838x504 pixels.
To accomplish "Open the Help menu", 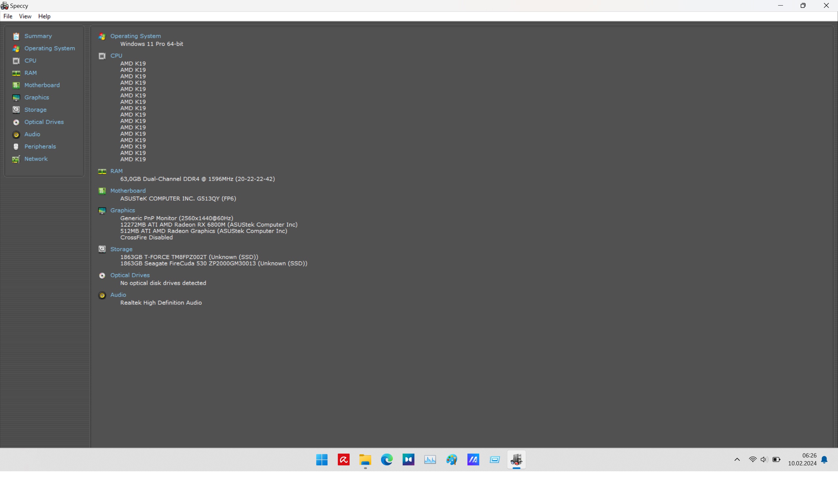I will (44, 16).
